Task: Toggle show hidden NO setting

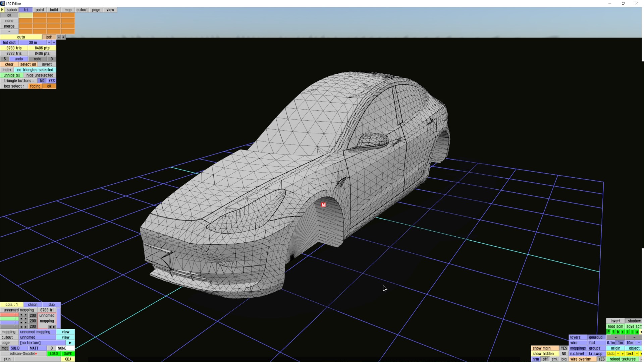Action: pyautogui.click(x=563, y=354)
